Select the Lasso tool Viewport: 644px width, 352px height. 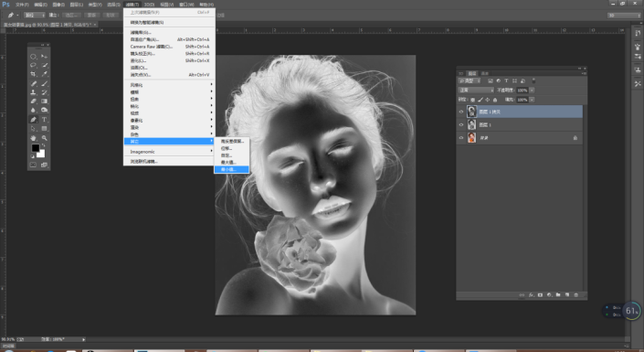click(33, 65)
